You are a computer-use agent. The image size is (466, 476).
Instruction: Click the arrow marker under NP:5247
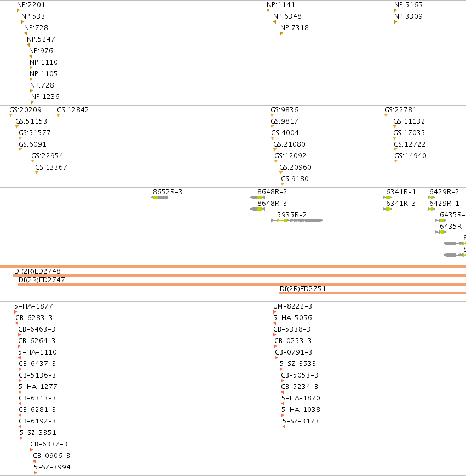click(28, 45)
